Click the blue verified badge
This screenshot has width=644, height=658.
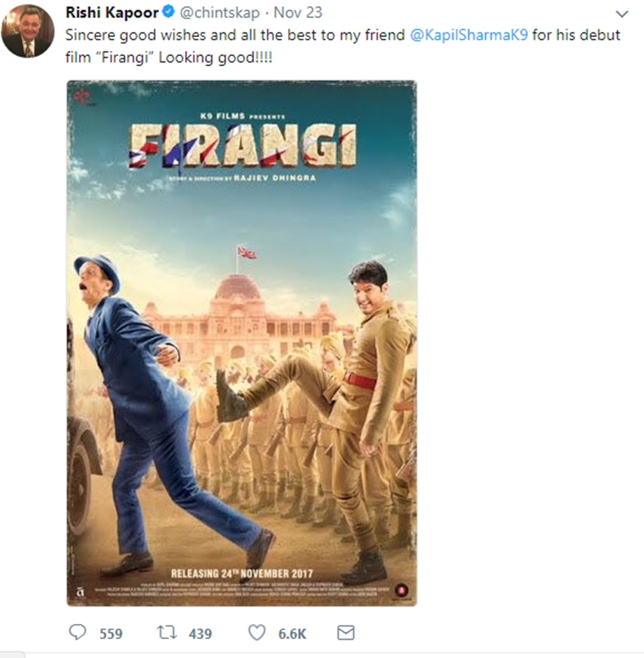tap(170, 13)
